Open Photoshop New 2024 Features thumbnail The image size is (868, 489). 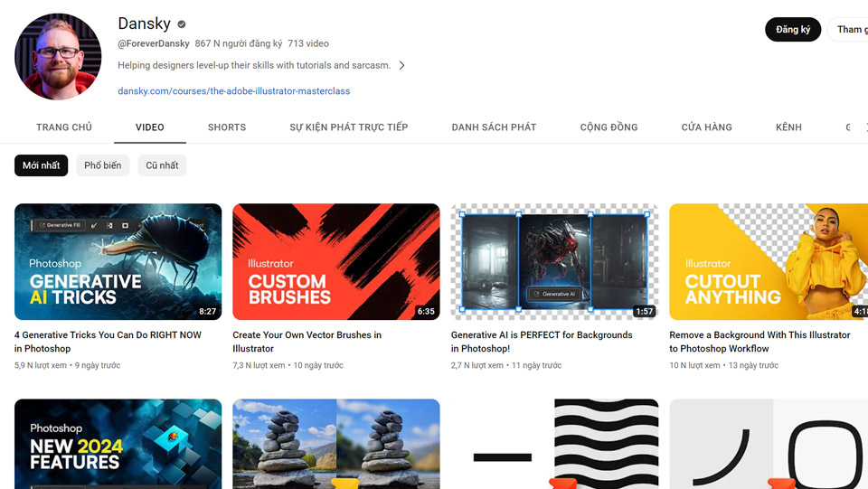118,444
